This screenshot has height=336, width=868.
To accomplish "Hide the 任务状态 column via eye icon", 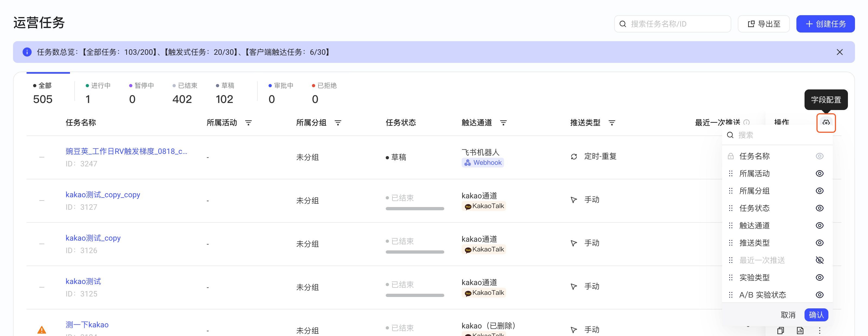I will [819, 208].
